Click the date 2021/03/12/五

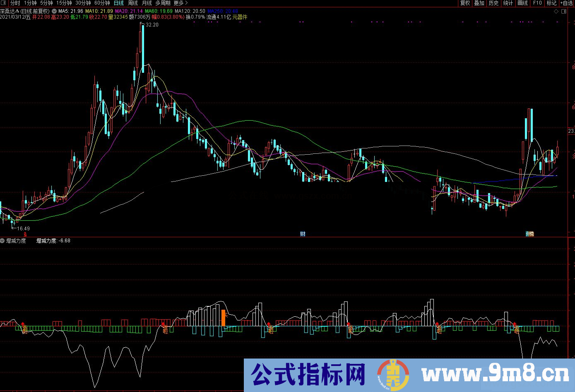(15, 17)
